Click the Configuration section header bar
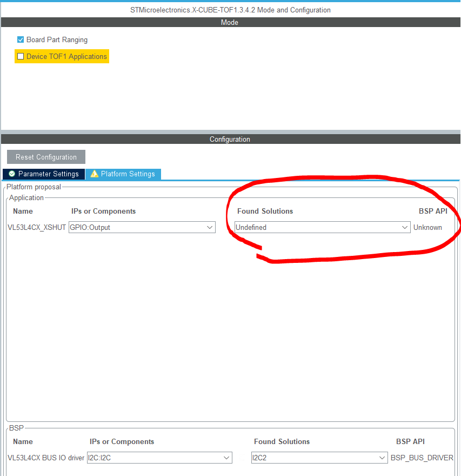 click(x=230, y=139)
